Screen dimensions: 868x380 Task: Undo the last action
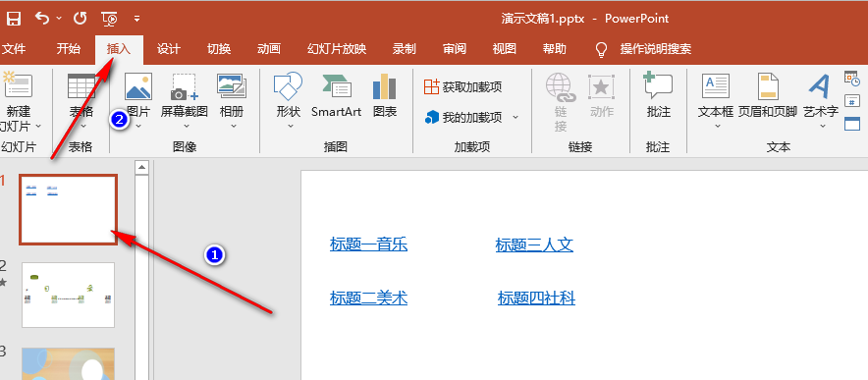[x=42, y=19]
